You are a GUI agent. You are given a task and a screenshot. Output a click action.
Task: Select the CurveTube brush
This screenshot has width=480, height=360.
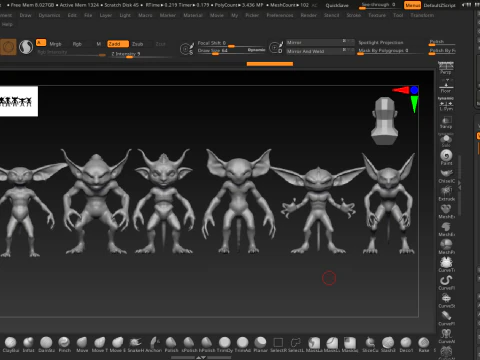(x=446, y=265)
